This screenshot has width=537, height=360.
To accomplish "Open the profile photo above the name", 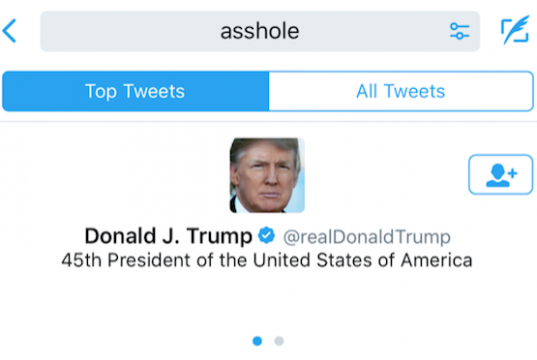I will pyautogui.click(x=267, y=175).
